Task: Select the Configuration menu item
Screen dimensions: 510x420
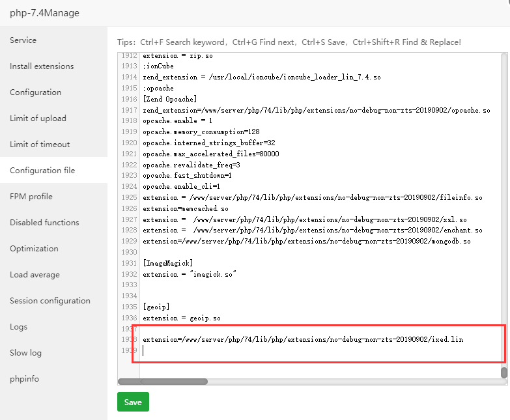Action: coord(35,92)
